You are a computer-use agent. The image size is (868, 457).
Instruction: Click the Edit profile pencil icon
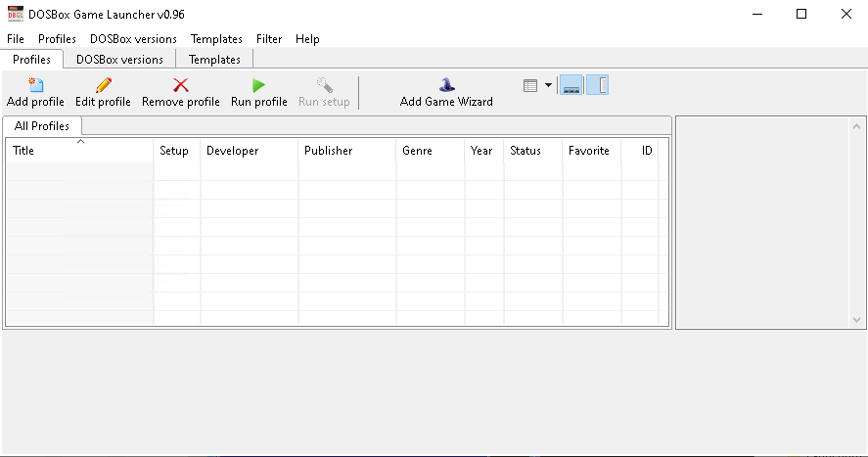click(x=103, y=86)
